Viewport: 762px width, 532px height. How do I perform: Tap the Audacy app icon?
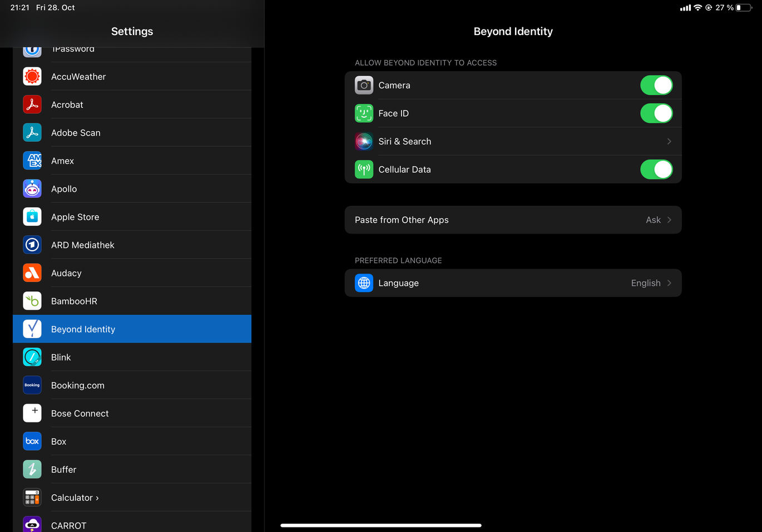(32, 273)
